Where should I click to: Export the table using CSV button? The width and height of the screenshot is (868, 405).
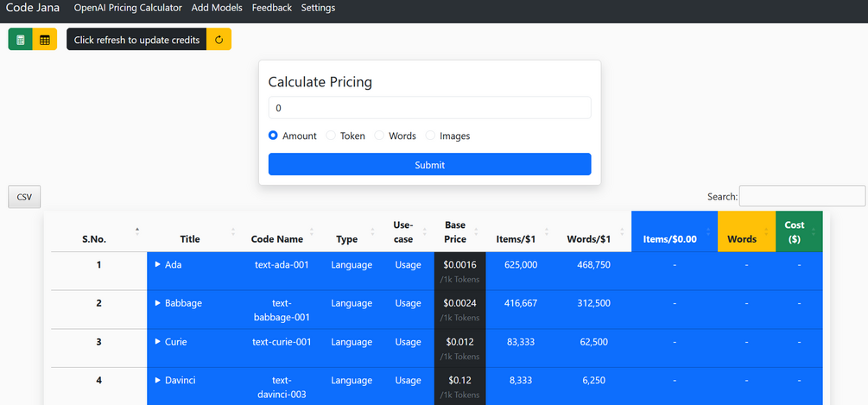24,197
